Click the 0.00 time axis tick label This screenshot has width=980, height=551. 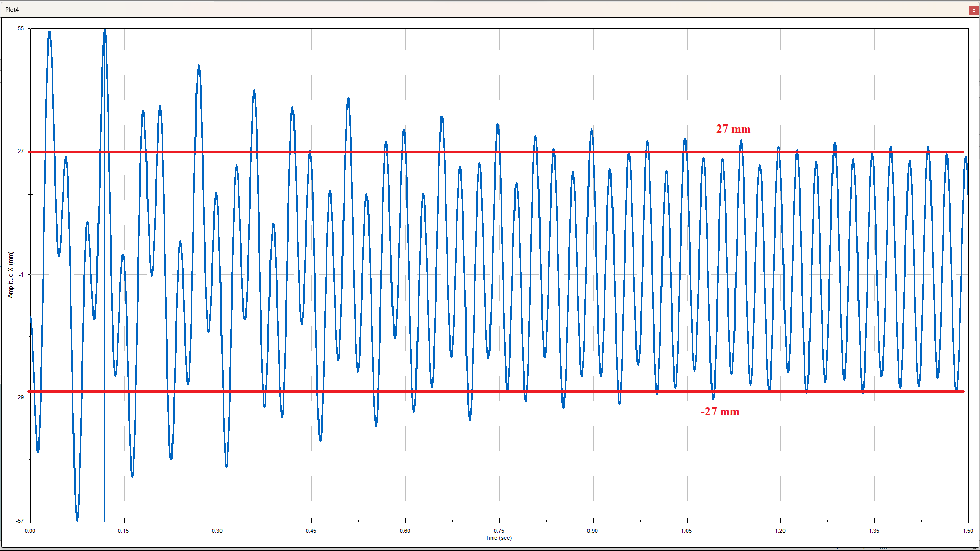point(30,531)
